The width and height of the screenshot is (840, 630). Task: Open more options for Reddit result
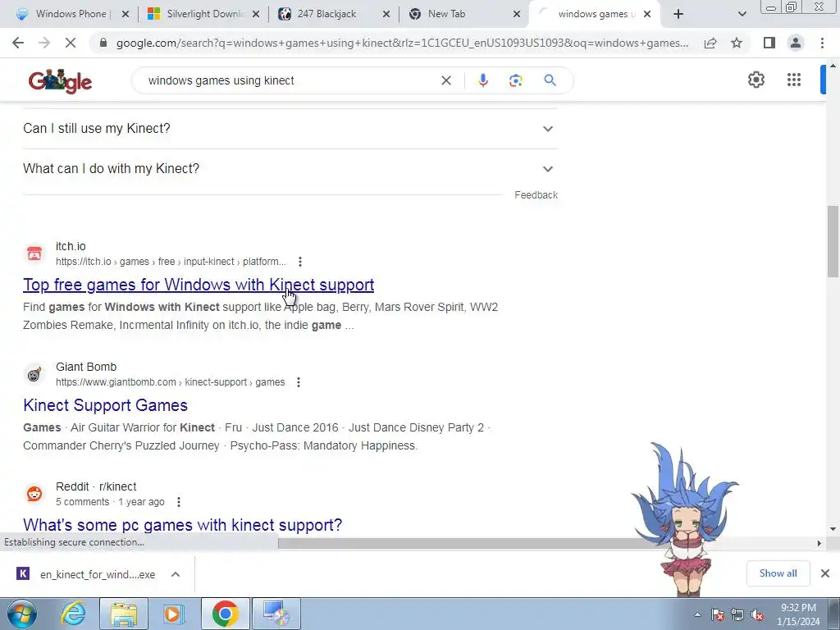(x=178, y=502)
